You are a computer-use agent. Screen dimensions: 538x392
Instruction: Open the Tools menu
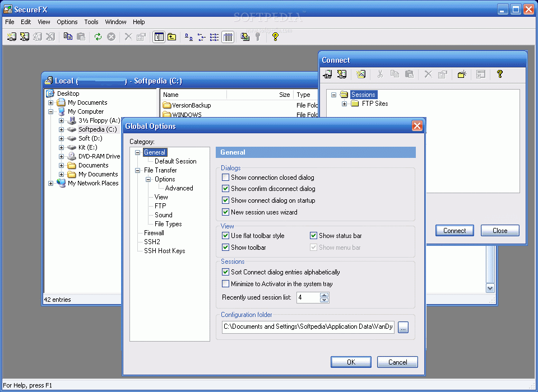click(91, 22)
